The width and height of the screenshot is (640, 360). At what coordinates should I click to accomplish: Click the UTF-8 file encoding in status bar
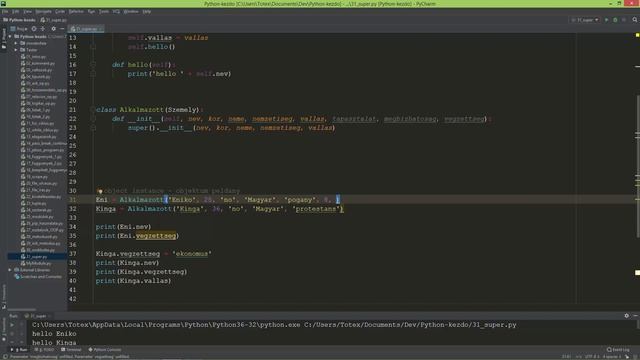click(x=593, y=357)
